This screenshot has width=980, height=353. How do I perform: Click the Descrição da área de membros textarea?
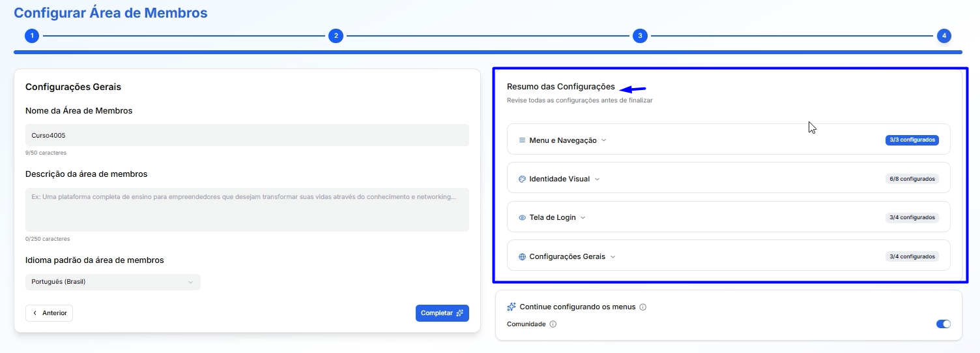click(247, 210)
